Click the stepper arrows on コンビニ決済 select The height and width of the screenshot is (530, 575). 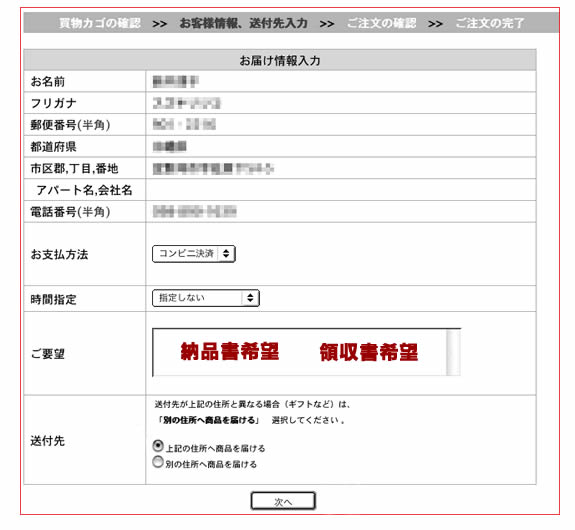(x=226, y=254)
